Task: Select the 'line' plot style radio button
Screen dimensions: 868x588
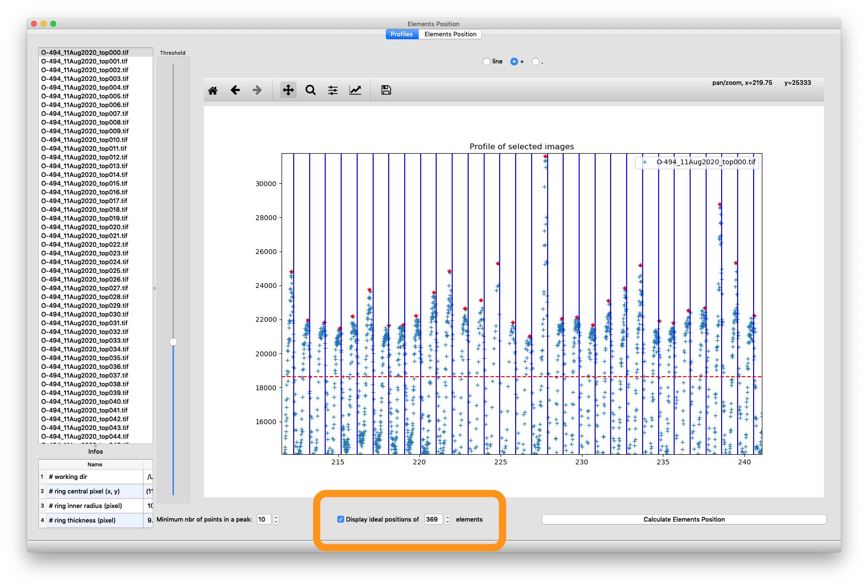Action: coord(487,62)
